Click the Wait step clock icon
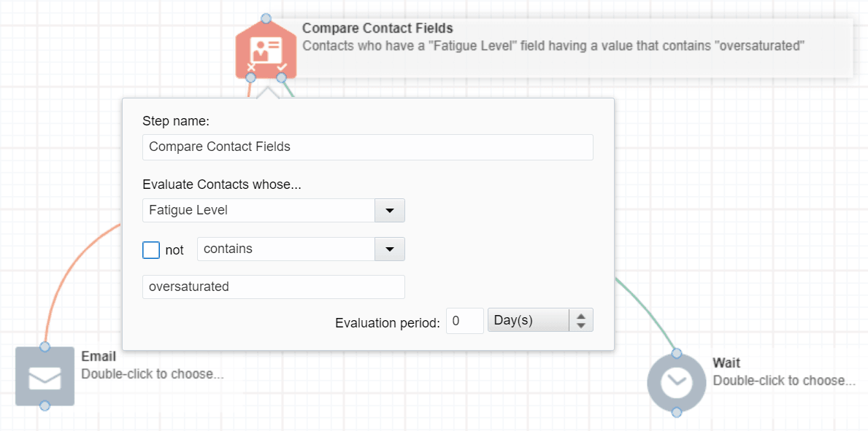Viewport: 868px width, 431px height. [x=676, y=382]
